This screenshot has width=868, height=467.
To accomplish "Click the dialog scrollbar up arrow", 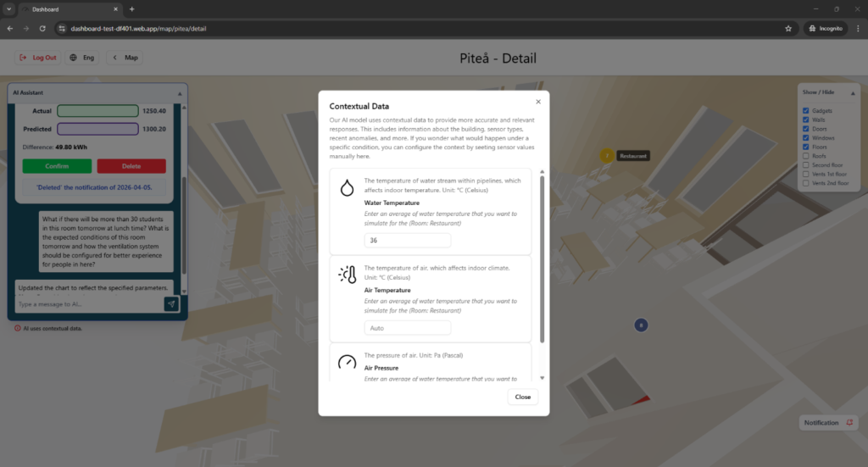I will tap(542, 172).
